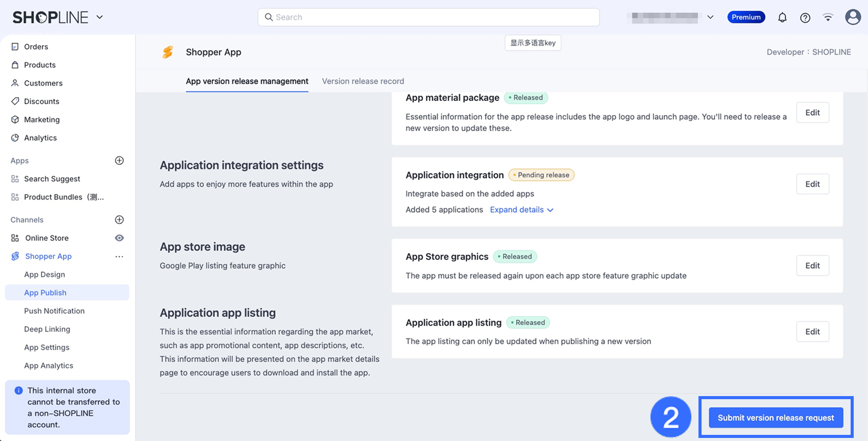Select App version release management tab
This screenshot has width=868, height=441.
[x=247, y=81]
